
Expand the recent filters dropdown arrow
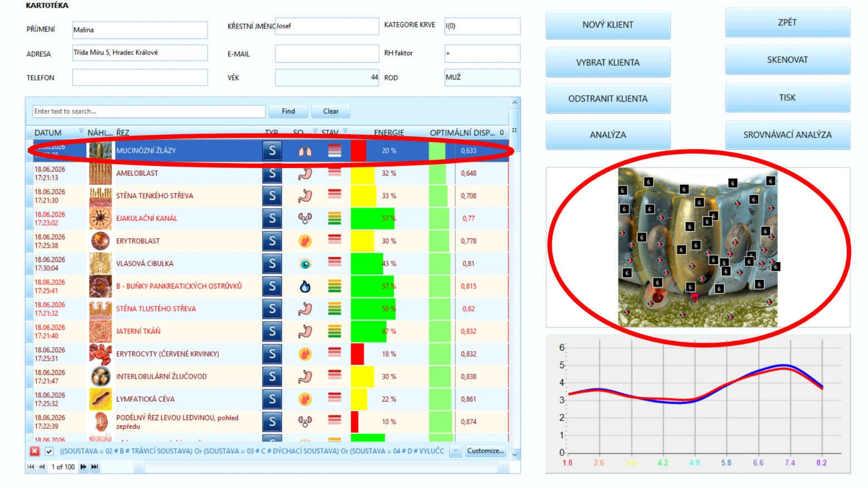pos(456,451)
